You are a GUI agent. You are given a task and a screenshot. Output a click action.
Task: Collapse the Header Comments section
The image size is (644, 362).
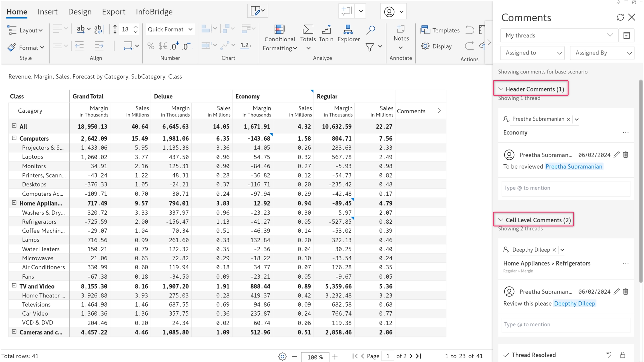coord(501,89)
